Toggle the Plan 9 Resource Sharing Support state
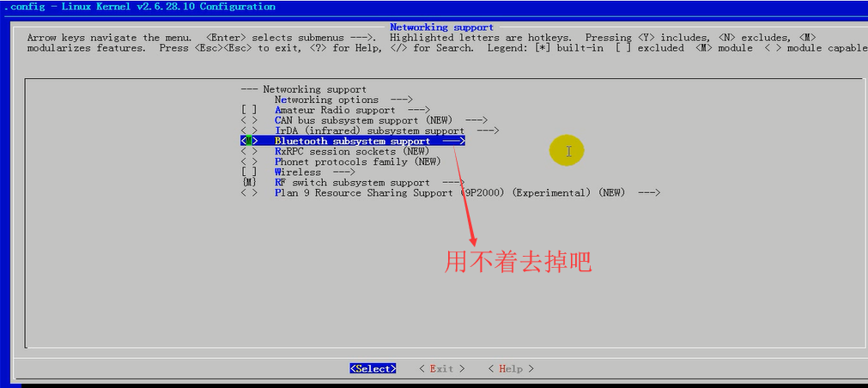This screenshot has width=868, height=388. pos(249,192)
